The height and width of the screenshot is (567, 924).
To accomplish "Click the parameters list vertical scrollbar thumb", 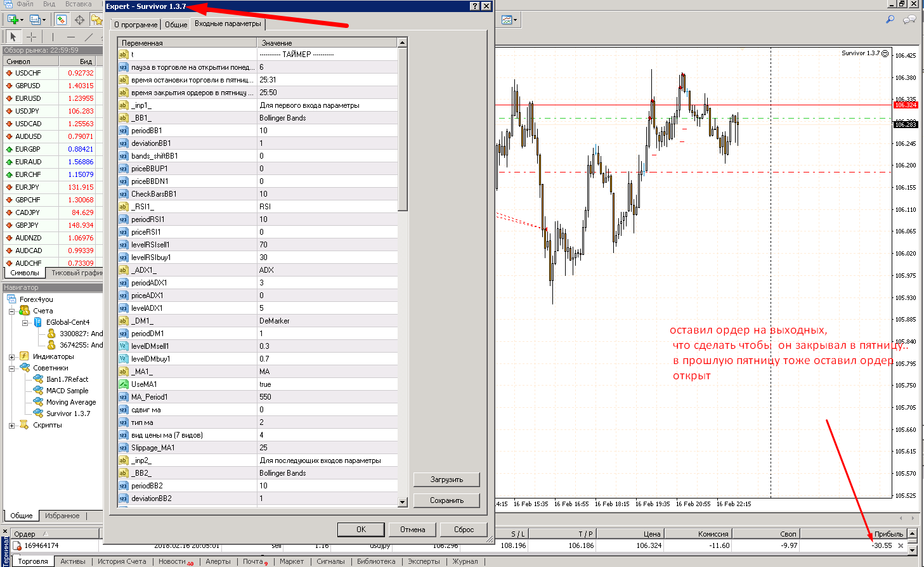I will [402, 129].
